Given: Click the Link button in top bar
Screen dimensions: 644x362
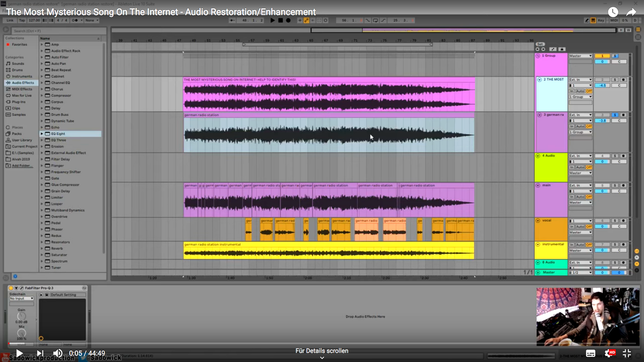Looking at the screenshot, I should (10, 20).
